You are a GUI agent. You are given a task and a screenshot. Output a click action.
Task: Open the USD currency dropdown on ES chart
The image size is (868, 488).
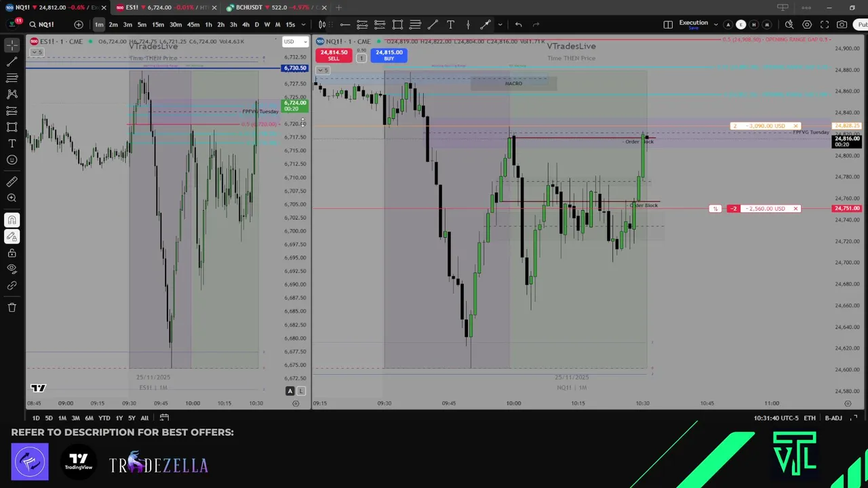pos(294,41)
